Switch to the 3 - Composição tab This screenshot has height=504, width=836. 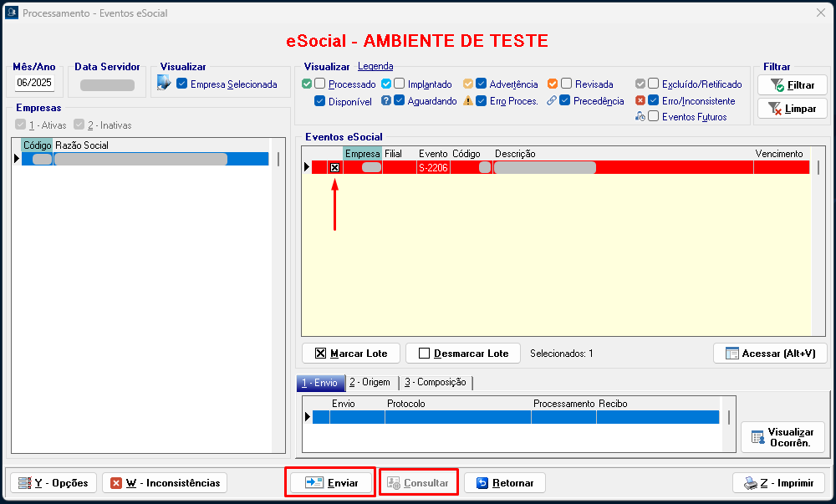coord(435,382)
